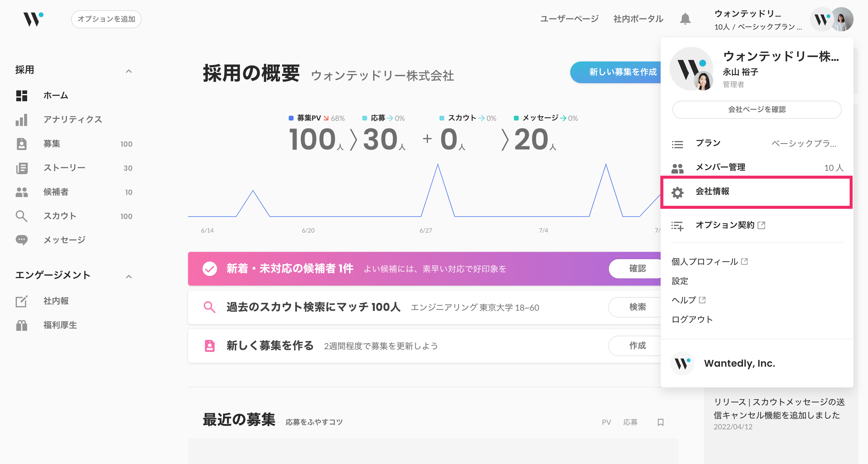Click the Home dashboard grid icon
This screenshot has height=464, width=868.
click(x=22, y=96)
